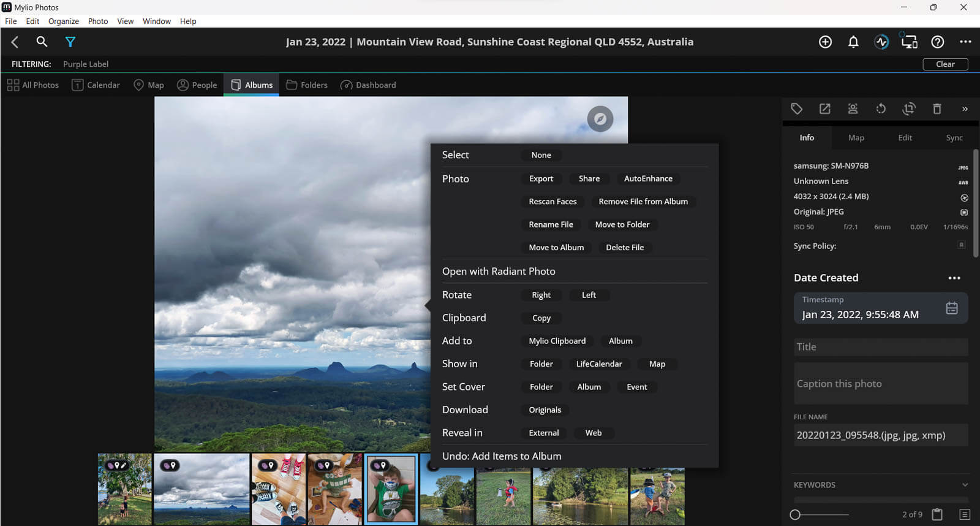Click the compass icon on the photo
This screenshot has width=980, height=526.
600,119
